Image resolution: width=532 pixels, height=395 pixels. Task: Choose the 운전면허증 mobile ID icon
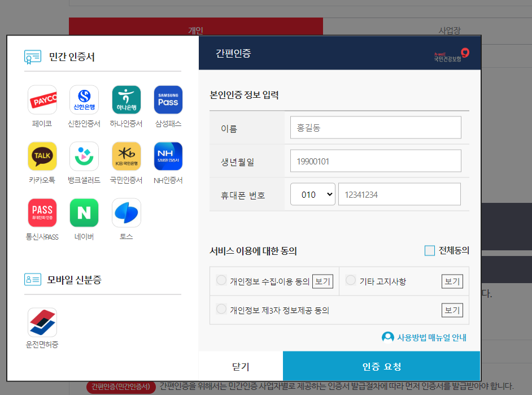[x=42, y=322]
